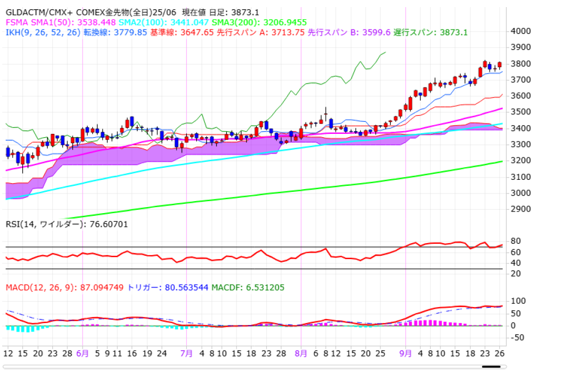Click the IKH(9, 26, 52, 26) indicator label
588x382 pixels.
43,33
